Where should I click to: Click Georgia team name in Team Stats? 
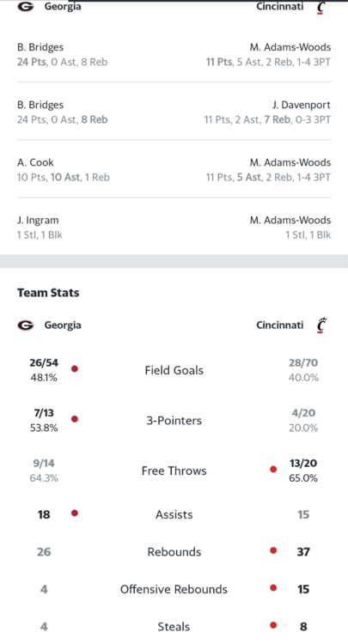pos(63,325)
